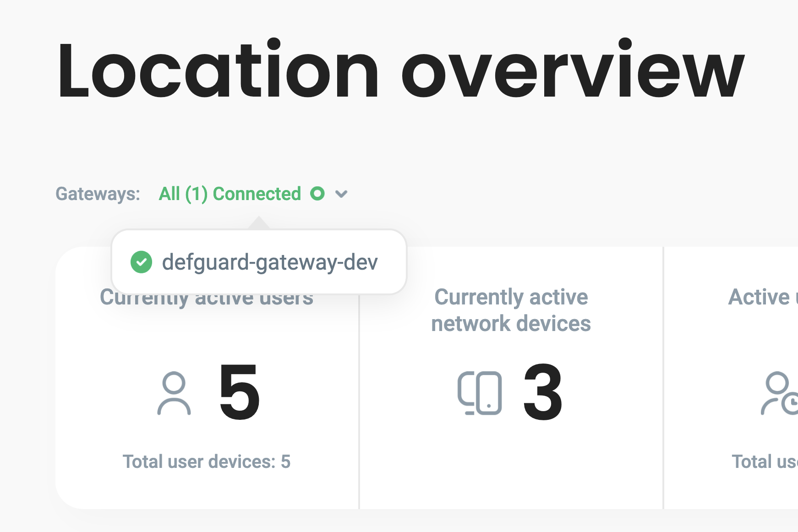798x532 pixels.
Task: Click empty area below the number 3
Action: (x=511, y=462)
